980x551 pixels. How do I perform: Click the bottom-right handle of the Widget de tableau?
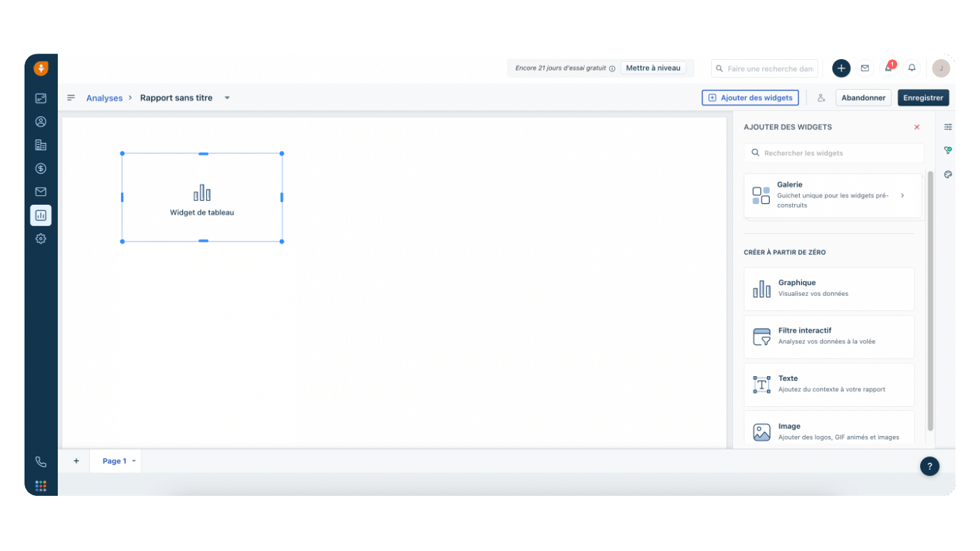tap(282, 241)
